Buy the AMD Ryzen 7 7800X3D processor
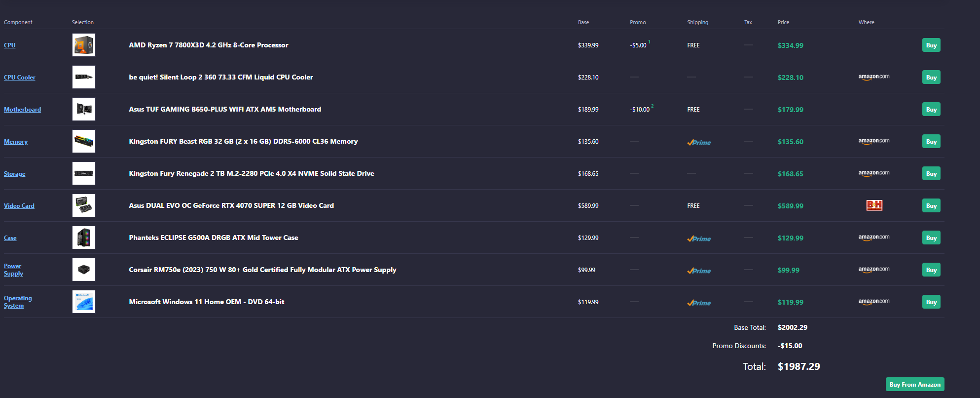The width and height of the screenshot is (980, 398). pos(931,45)
